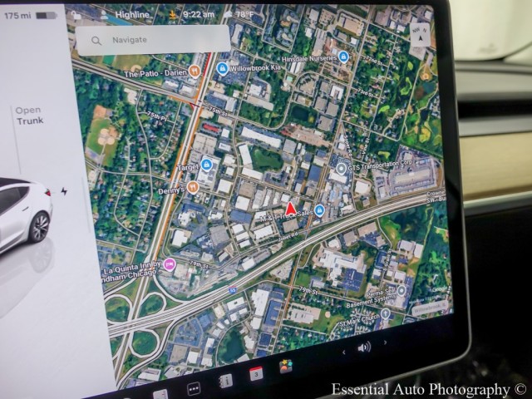Tap the Joliet Rd road label
Screen dimensions: 532x399
(288, 236)
